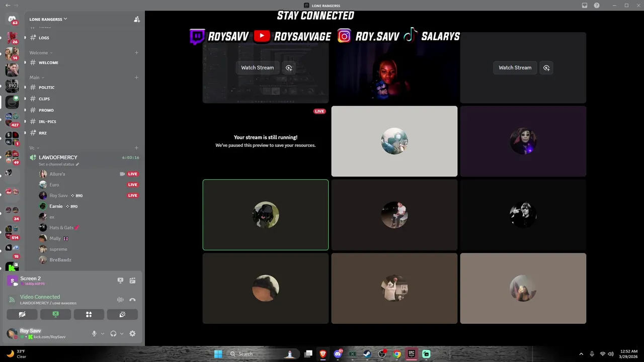The width and height of the screenshot is (644, 362).
Task: Go back with the navigation arrow
Action: pos(8,5)
